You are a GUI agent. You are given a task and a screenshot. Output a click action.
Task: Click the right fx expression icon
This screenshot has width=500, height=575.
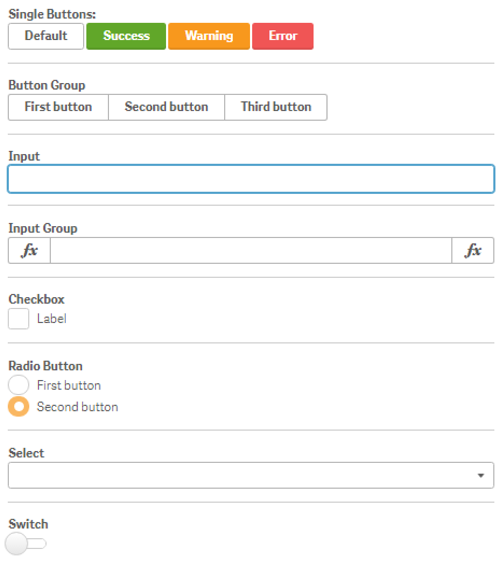click(472, 250)
